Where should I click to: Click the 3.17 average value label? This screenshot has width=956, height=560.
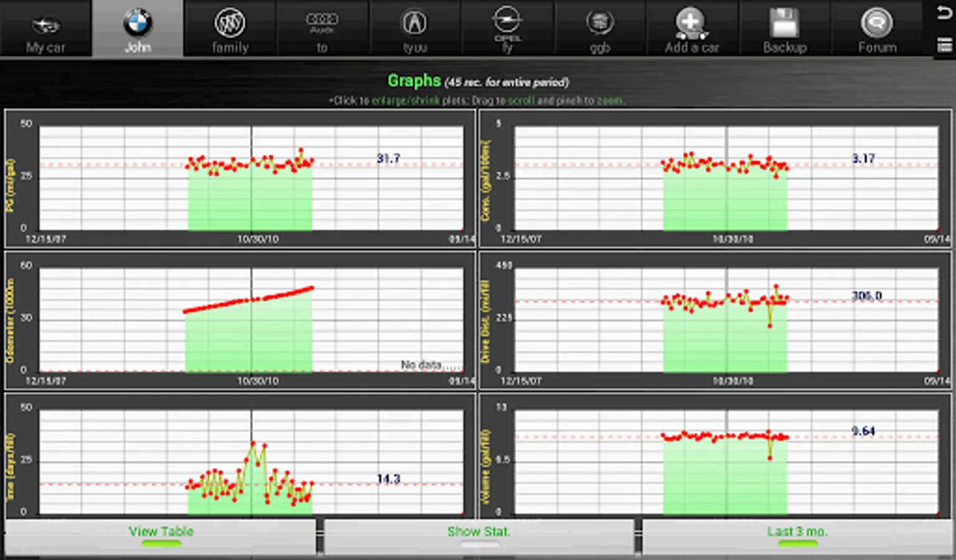(863, 159)
